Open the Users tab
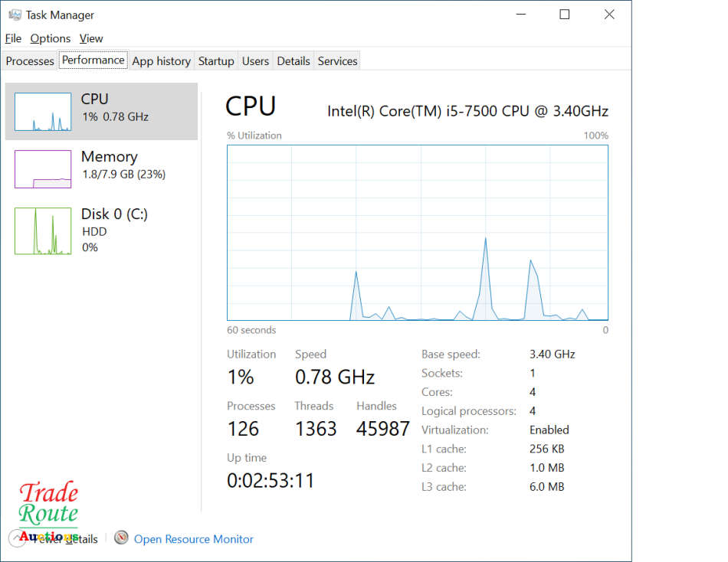Screen dimensions: 728x562 coord(255,60)
